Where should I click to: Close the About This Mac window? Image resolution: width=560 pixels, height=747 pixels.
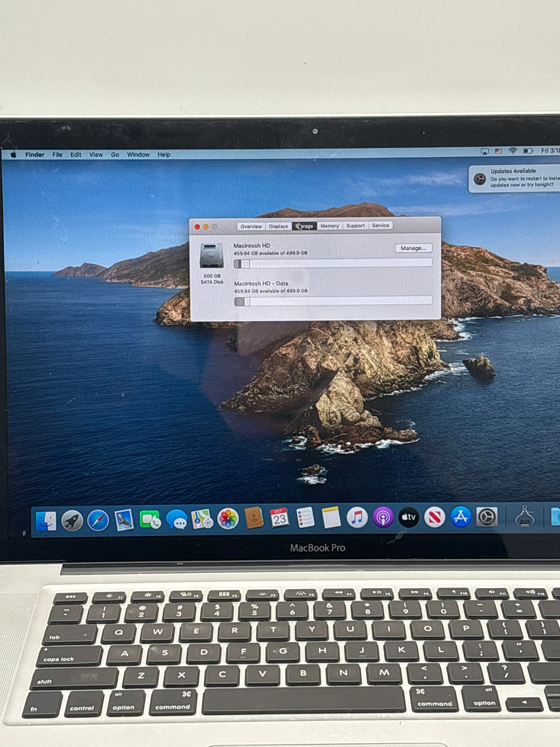coord(197,227)
